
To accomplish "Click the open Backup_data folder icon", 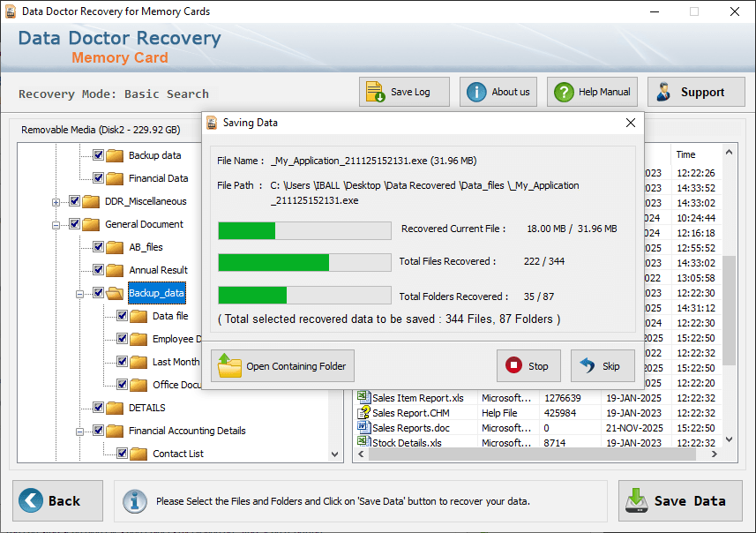I will (x=115, y=293).
